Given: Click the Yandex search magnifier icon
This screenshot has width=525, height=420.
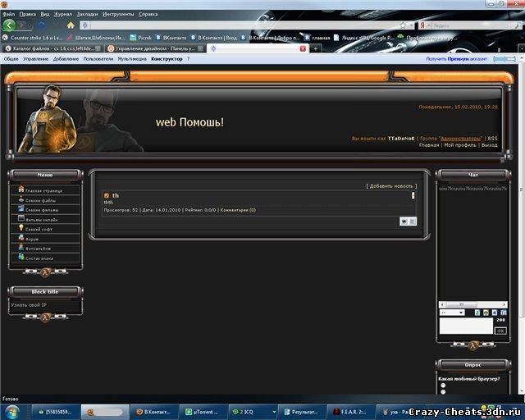Looking at the screenshot, I should [x=518, y=25].
